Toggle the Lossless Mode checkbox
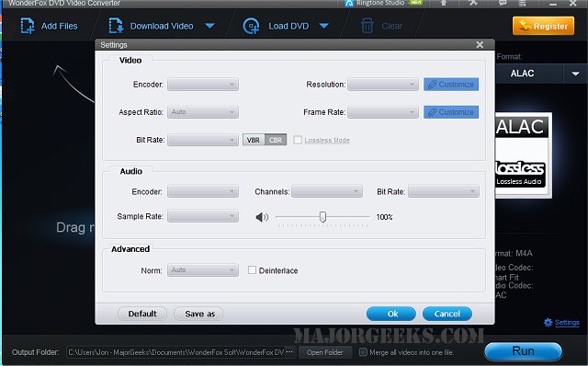588x366 pixels. point(298,140)
